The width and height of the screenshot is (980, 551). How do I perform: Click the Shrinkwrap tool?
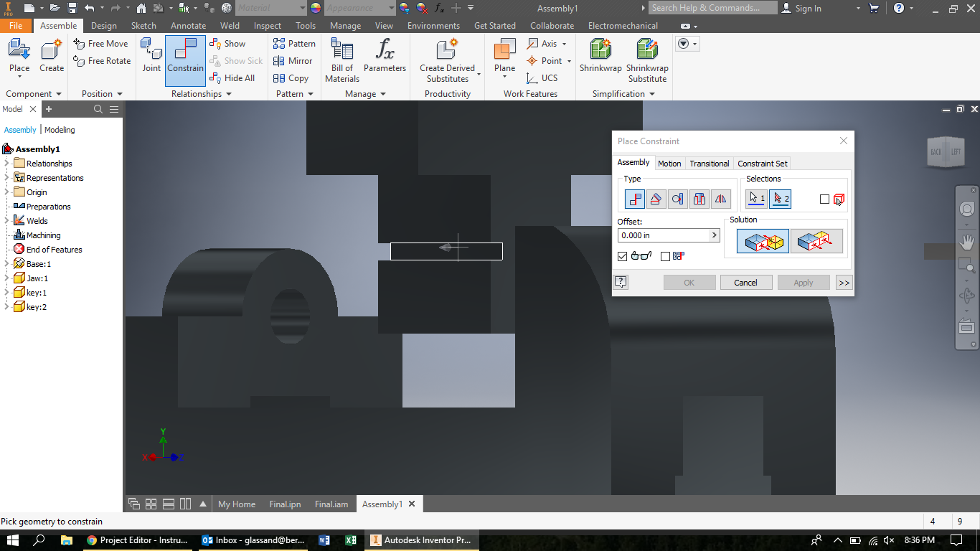tap(600, 56)
